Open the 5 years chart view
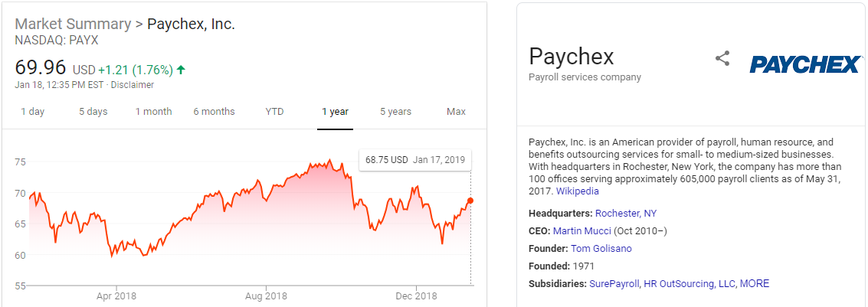This screenshot has width=868, height=307. tap(395, 112)
